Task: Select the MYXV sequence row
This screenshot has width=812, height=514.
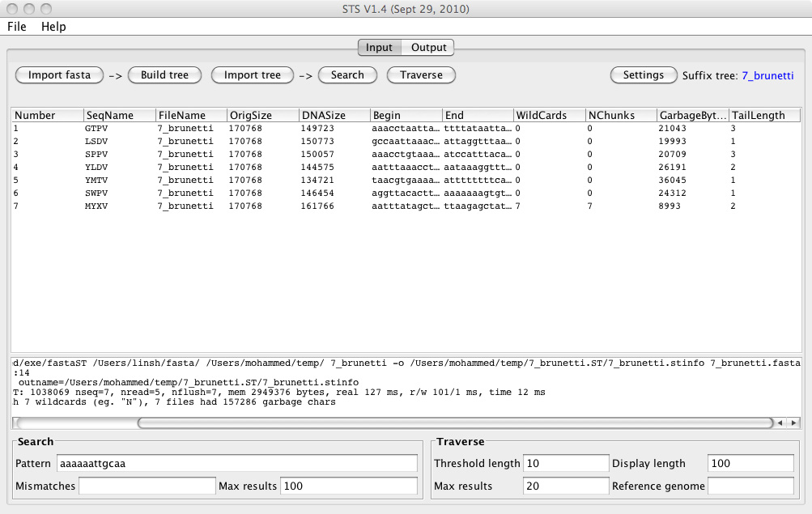Action: click(406, 206)
